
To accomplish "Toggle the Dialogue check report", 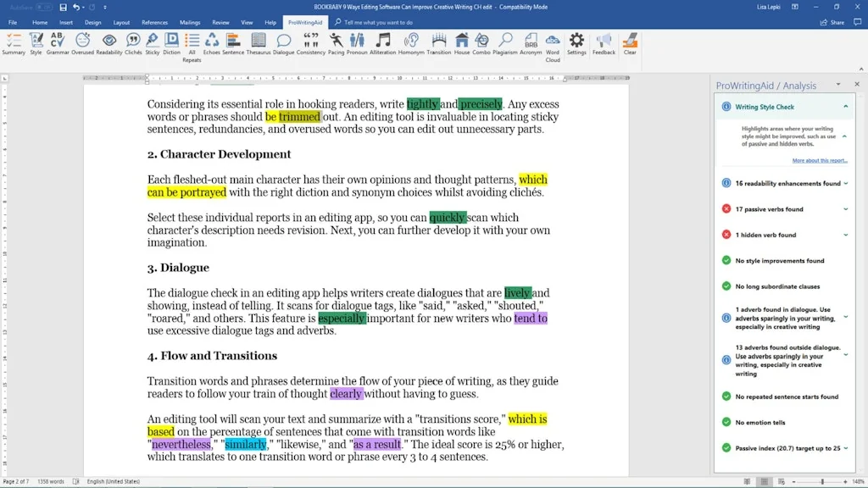I will pos(282,44).
